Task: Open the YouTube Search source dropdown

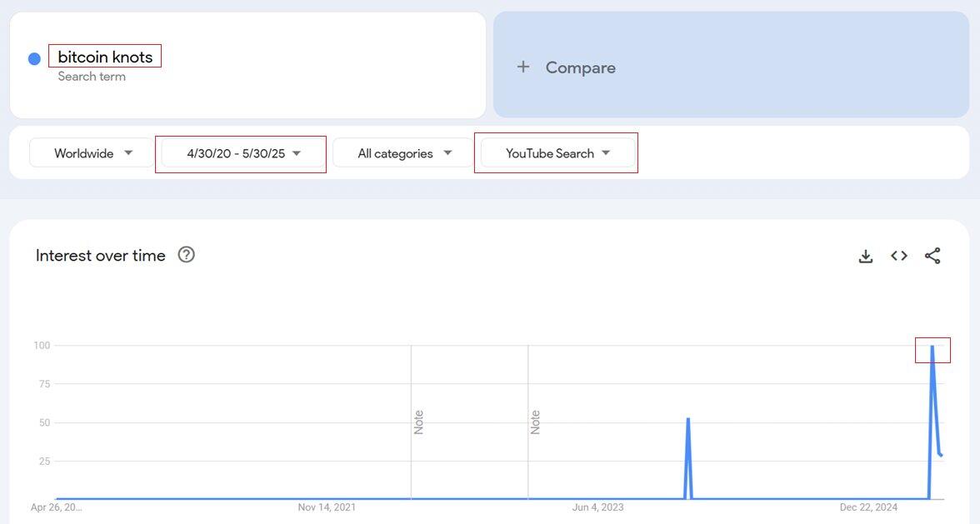Action: click(x=557, y=153)
